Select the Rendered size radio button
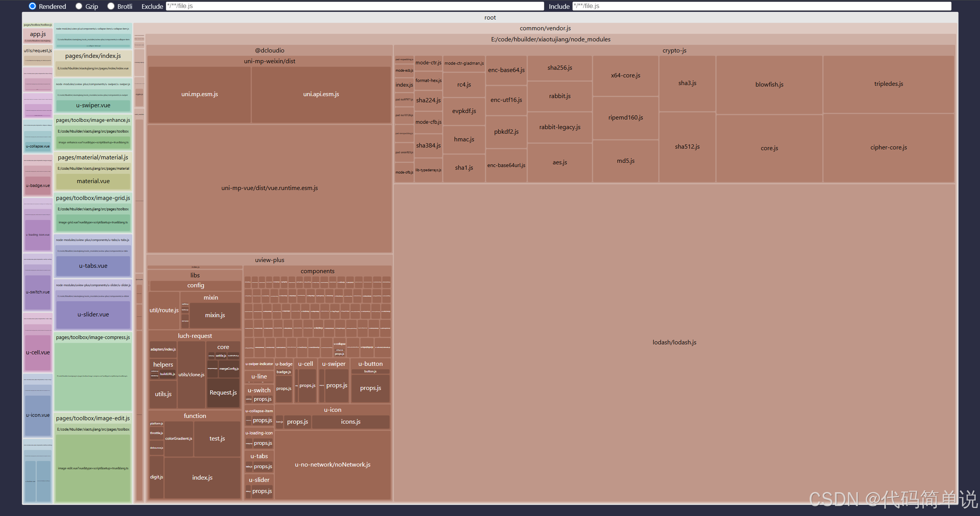This screenshot has height=516, width=980. tap(33, 6)
